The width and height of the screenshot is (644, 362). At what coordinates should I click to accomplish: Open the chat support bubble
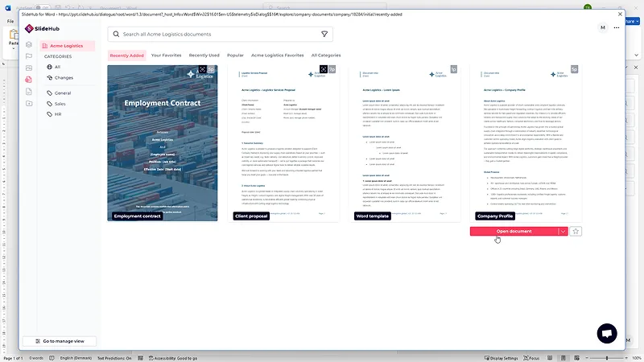click(607, 333)
